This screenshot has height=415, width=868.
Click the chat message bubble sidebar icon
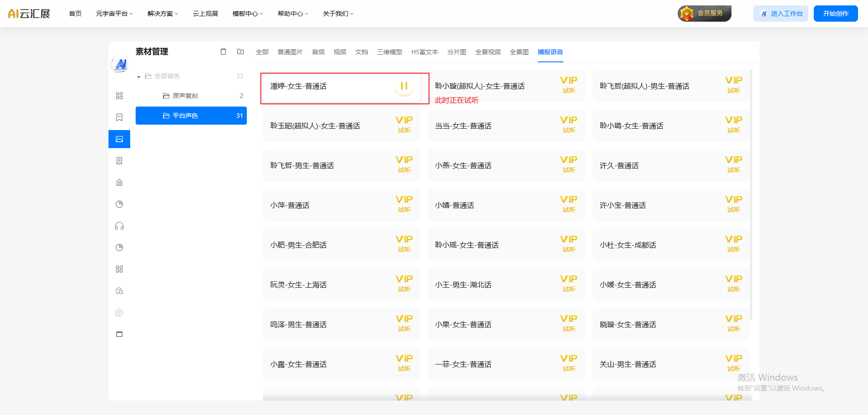click(x=119, y=312)
